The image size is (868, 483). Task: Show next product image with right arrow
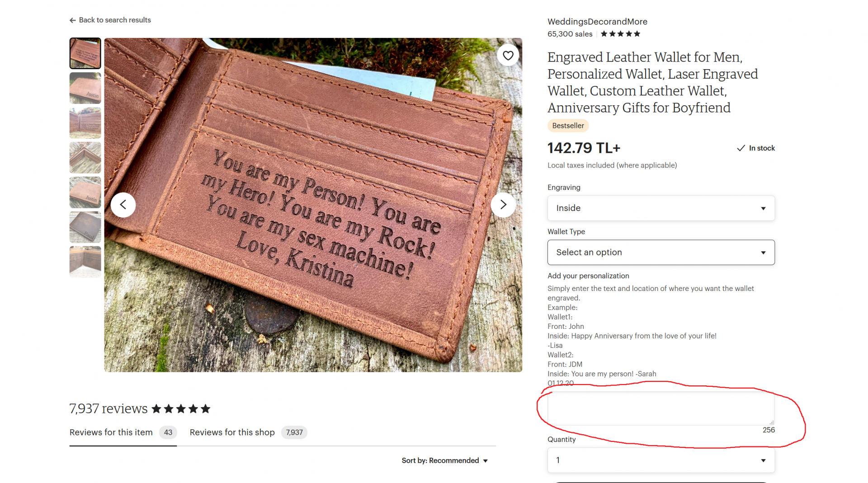click(503, 205)
